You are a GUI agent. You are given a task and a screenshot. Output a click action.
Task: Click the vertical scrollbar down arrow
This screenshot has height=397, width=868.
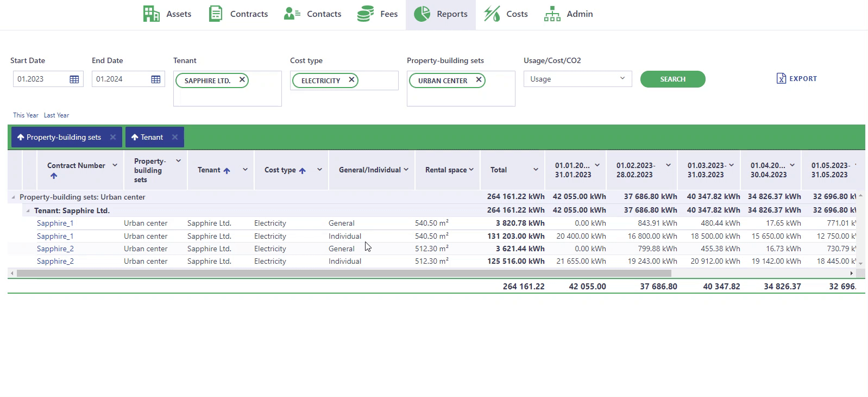tap(860, 263)
